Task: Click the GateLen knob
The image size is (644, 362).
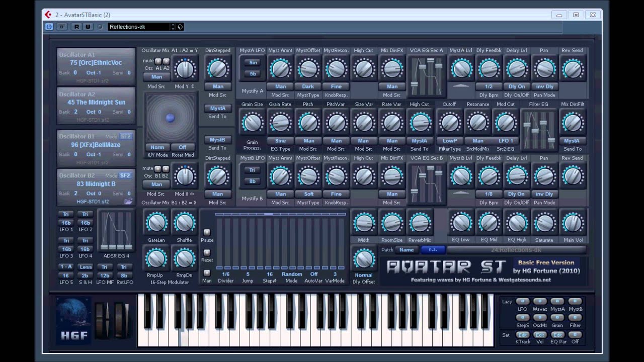Action: [156, 223]
